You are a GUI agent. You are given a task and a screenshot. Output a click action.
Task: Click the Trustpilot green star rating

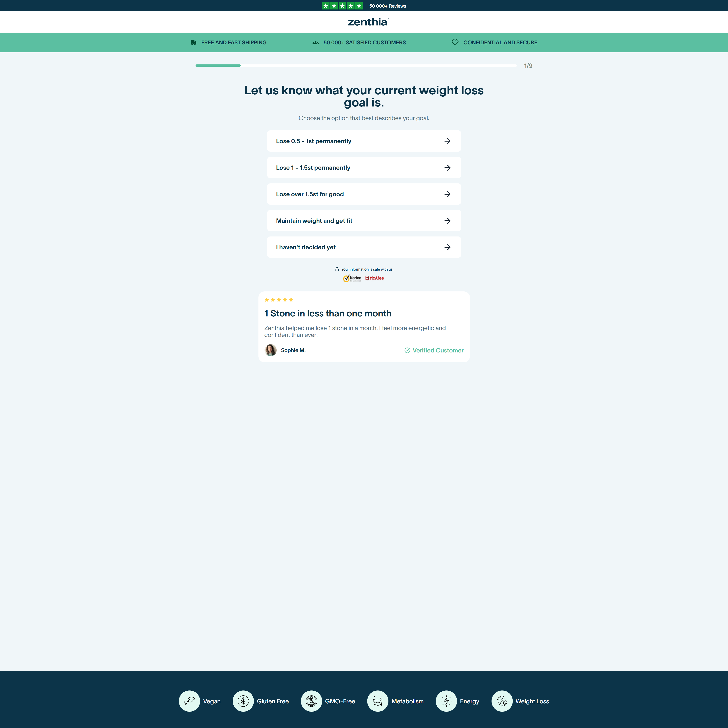tap(342, 6)
